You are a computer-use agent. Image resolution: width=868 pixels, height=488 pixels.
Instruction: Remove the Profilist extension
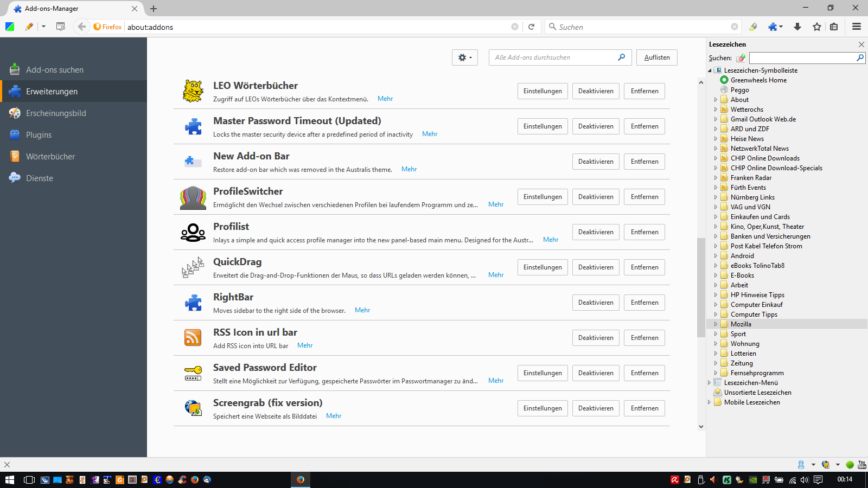[x=644, y=232]
